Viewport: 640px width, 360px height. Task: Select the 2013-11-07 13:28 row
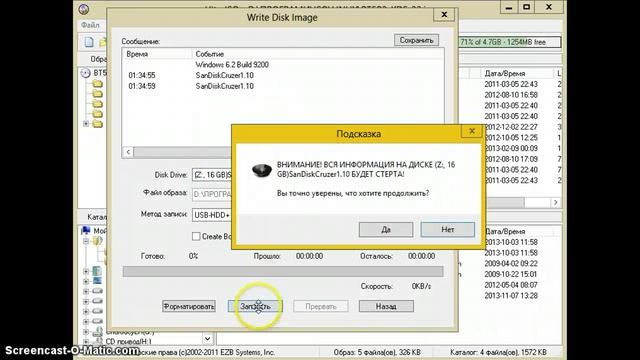pyautogui.click(x=511, y=295)
